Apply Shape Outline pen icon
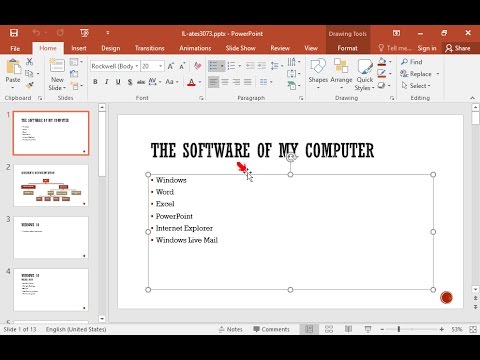This screenshot has width=480, height=360. pyautogui.click(x=382, y=73)
